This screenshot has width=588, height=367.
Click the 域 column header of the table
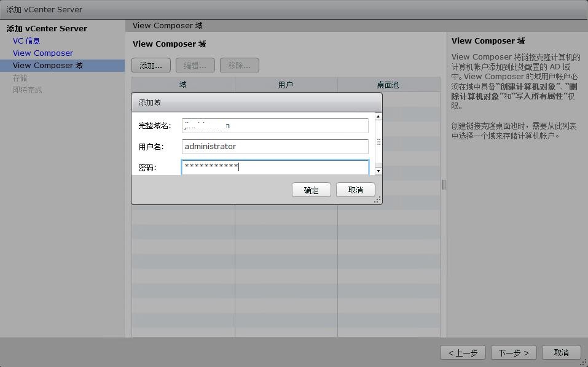coord(182,84)
